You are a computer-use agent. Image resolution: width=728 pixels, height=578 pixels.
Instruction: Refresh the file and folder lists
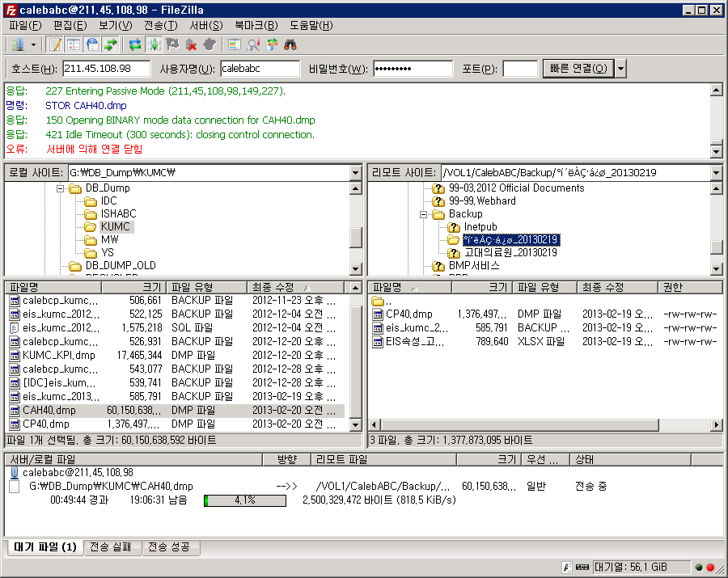[134, 44]
